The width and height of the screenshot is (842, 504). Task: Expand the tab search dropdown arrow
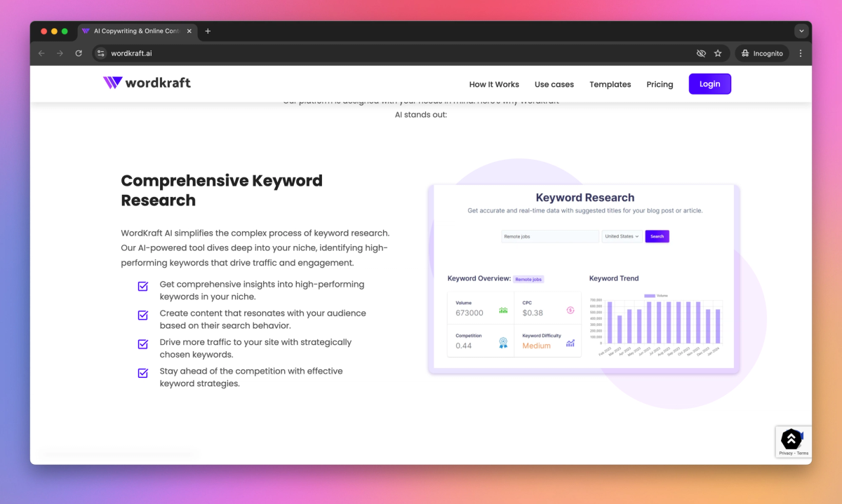pyautogui.click(x=801, y=31)
